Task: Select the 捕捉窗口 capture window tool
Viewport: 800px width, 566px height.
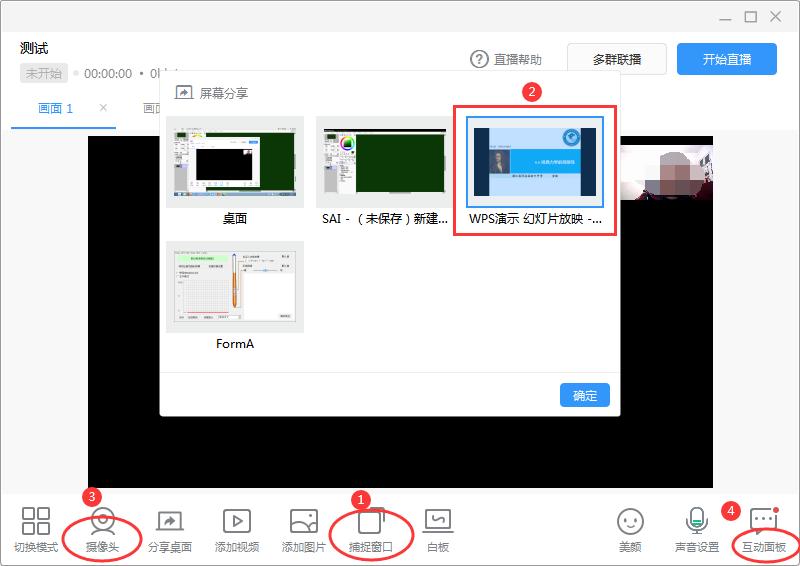Action: click(371, 530)
